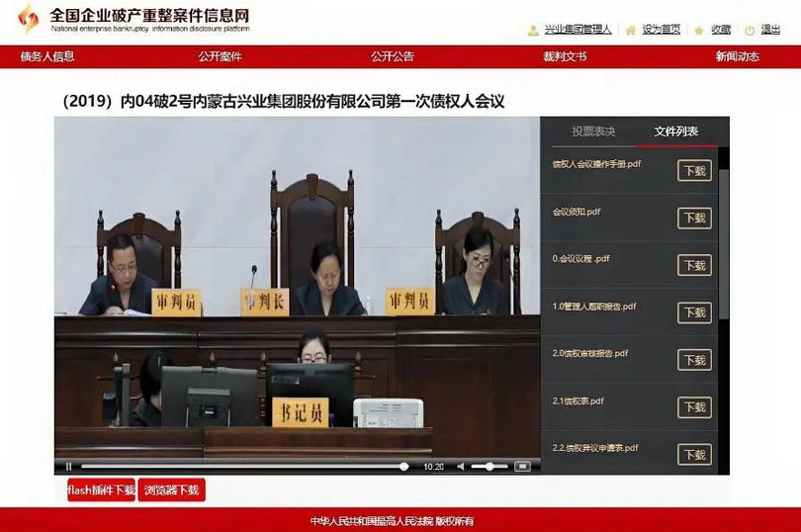Screen dimensions: 801x532
Task: Click 退出 to log out
Action: [770, 30]
